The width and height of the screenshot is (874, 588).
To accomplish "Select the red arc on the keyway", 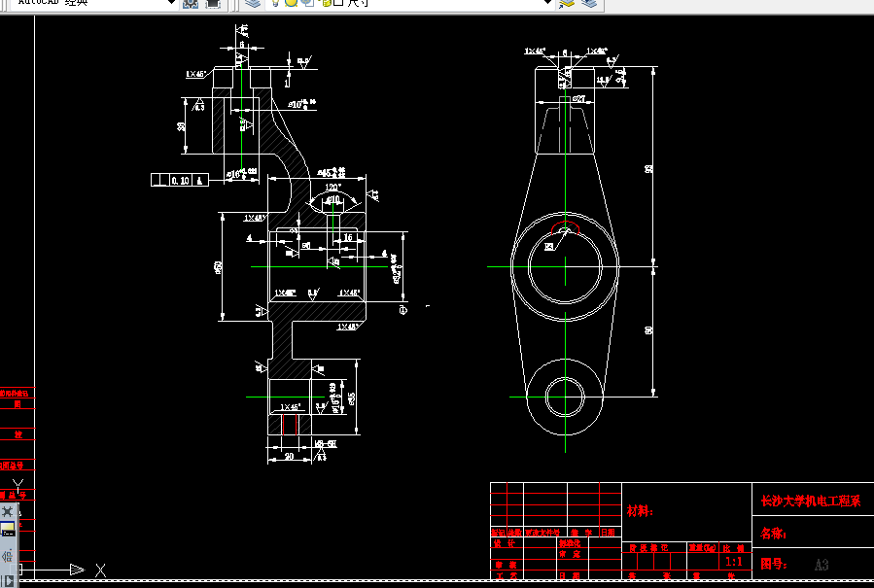I will tap(565, 227).
